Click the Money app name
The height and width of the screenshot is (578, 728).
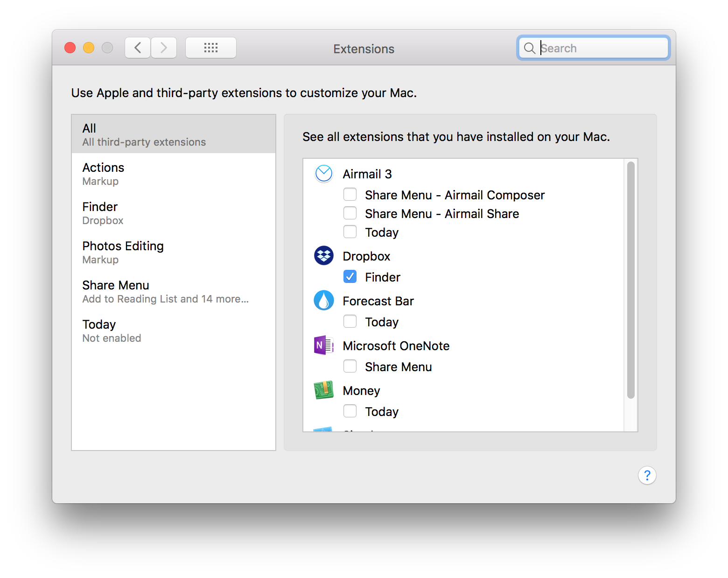point(362,391)
